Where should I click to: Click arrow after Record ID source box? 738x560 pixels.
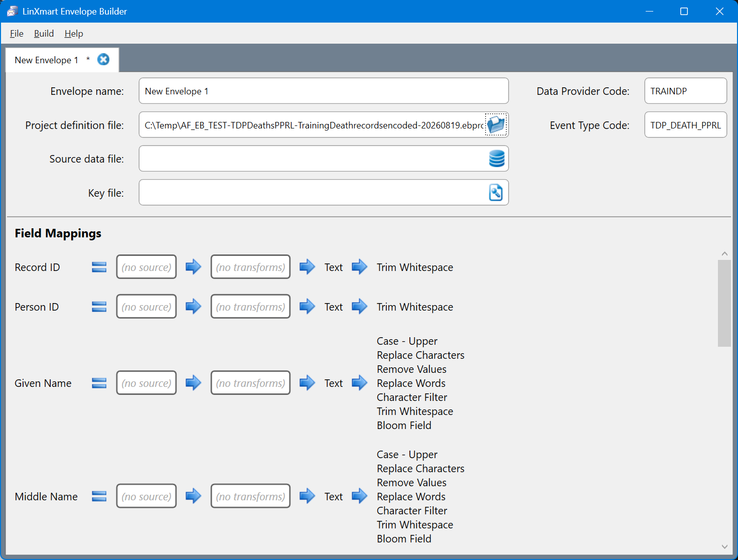coord(194,267)
